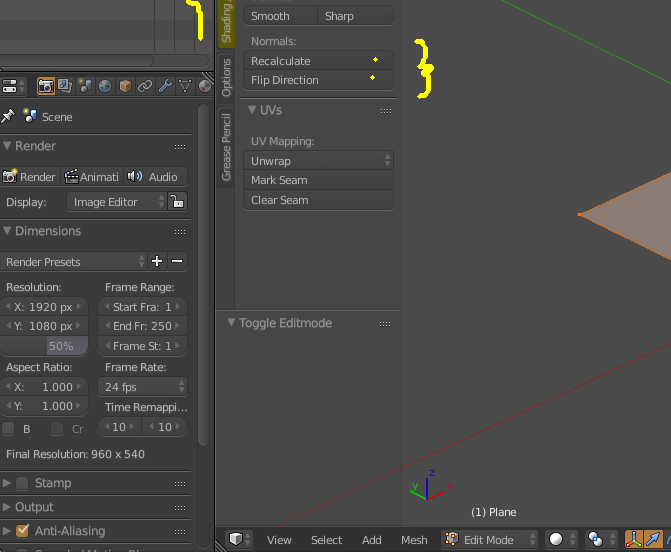This screenshot has height=552, width=671.
Task: Click the Render image button
Action: 30,177
